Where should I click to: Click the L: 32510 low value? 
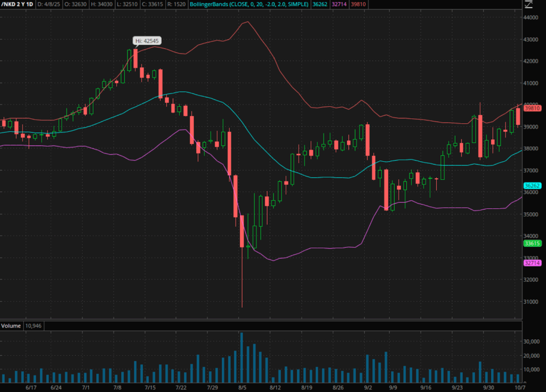[127, 4]
